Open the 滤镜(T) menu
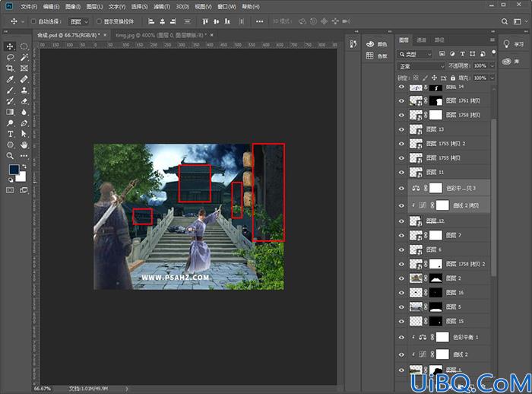This screenshot has height=394, width=532. [162, 6]
